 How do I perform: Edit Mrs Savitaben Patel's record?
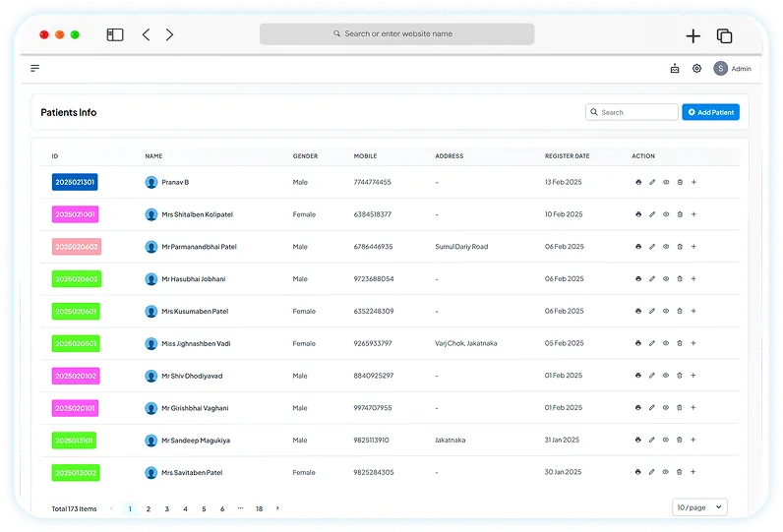pos(651,472)
